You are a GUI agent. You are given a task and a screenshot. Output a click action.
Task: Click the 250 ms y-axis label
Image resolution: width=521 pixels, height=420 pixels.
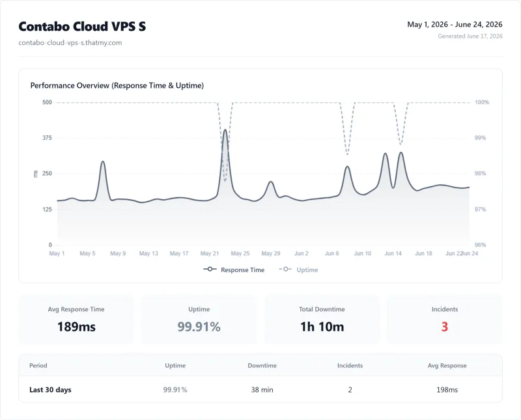tap(47, 173)
